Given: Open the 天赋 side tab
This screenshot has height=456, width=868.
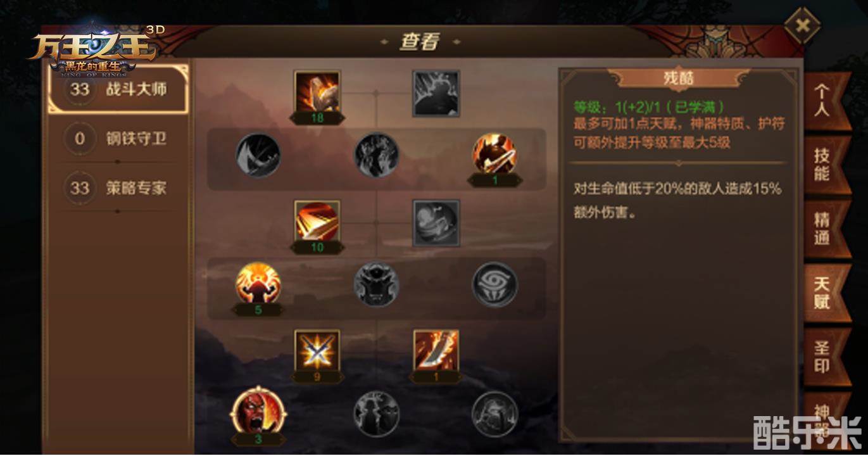Looking at the screenshot, I should click(x=824, y=293).
